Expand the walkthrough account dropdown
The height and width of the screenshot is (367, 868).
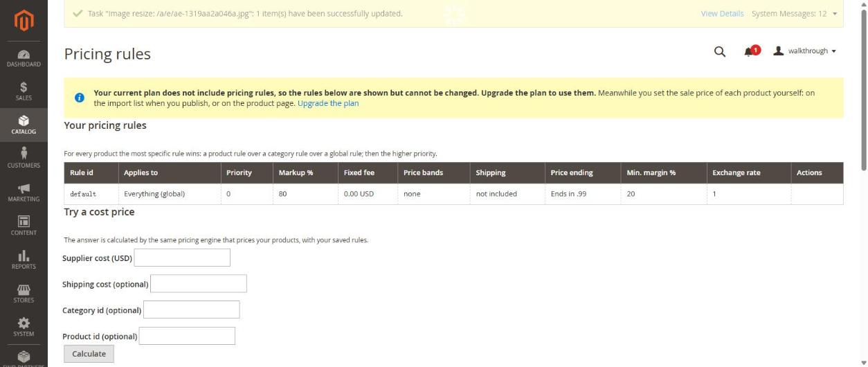pyautogui.click(x=805, y=51)
